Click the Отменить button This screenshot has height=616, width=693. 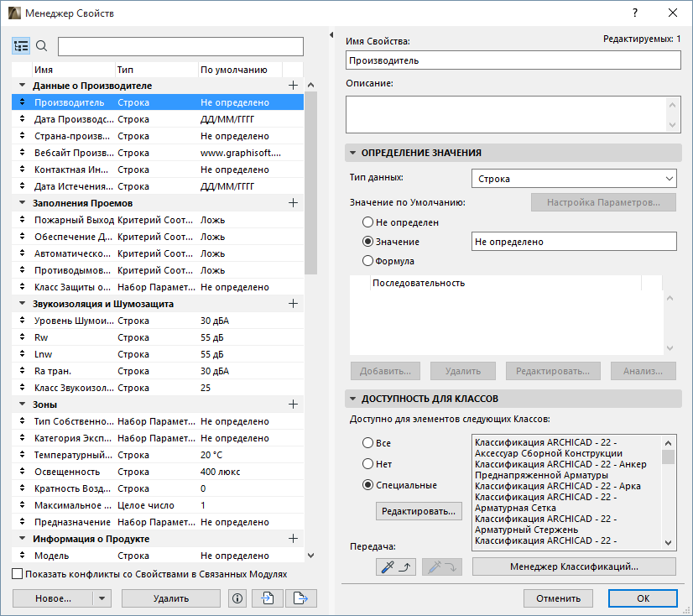click(x=558, y=598)
